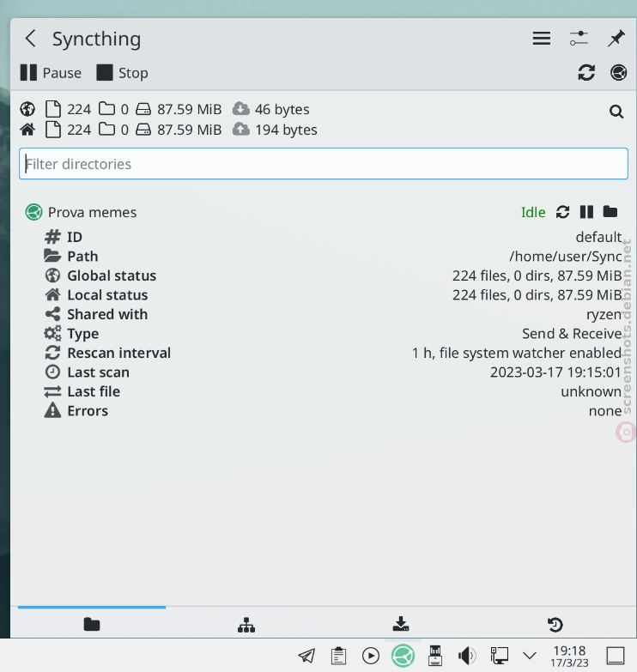Image resolution: width=637 pixels, height=672 pixels.
Task: Switch to the Downloads tab
Action: click(401, 624)
